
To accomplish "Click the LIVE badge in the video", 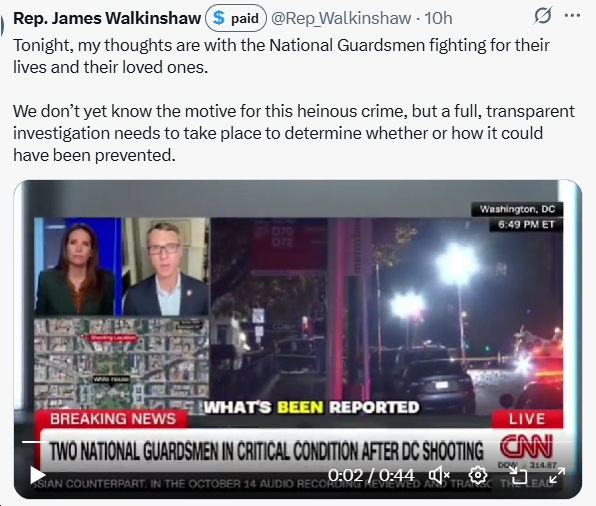I will [x=527, y=419].
